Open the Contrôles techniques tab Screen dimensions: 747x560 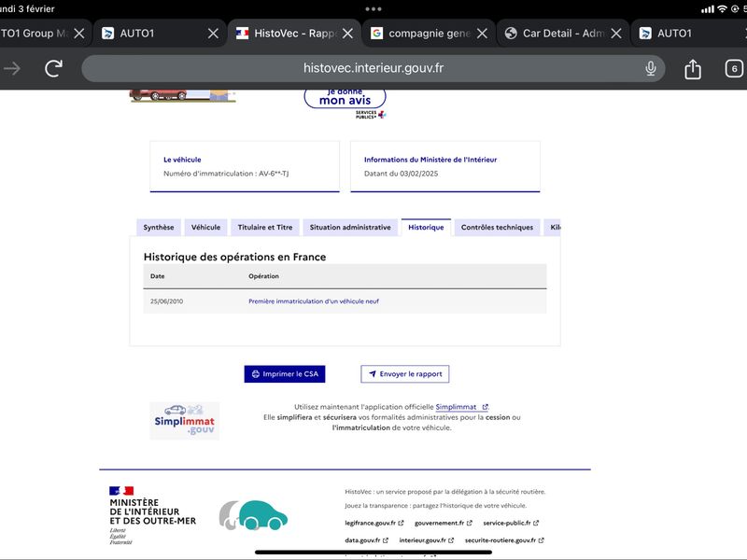click(497, 227)
